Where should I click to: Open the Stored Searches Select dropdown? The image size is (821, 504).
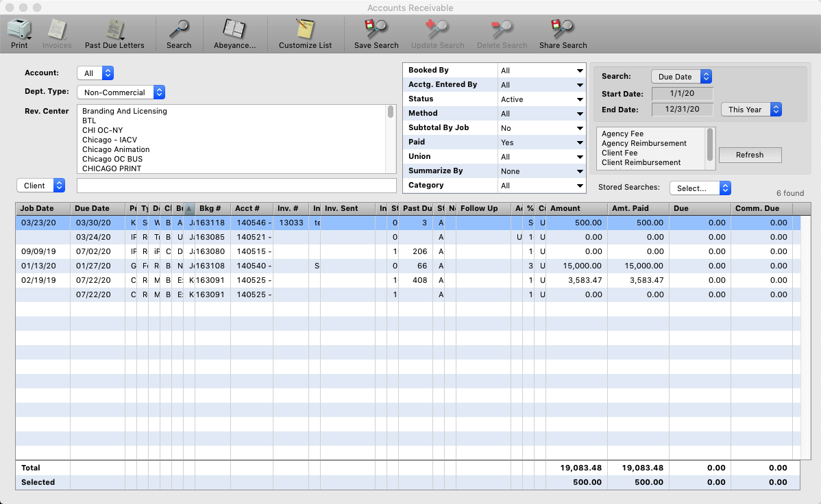(x=700, y=188)
